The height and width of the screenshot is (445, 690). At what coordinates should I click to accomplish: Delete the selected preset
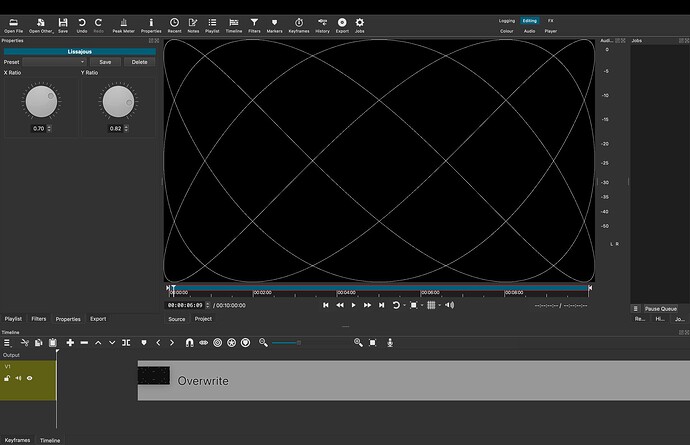point(139,62)
